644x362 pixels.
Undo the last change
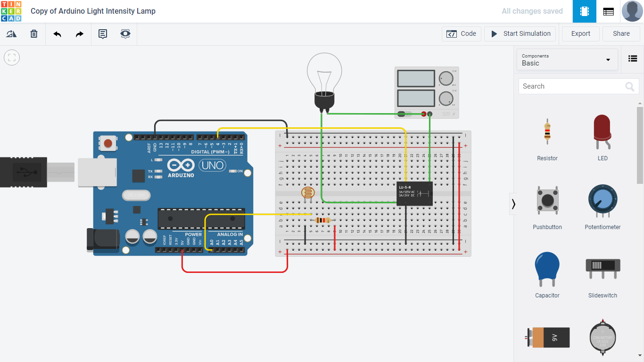[57, 33]
